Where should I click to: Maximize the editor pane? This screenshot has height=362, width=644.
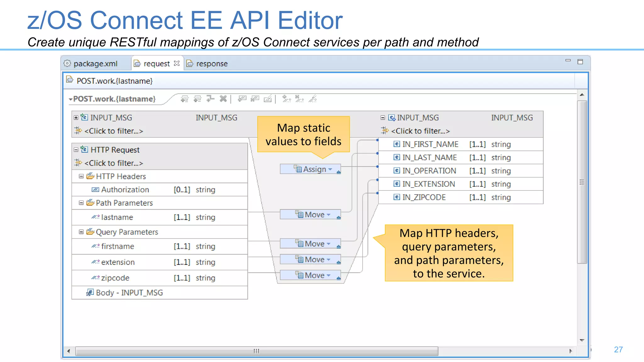coord(580,62)
